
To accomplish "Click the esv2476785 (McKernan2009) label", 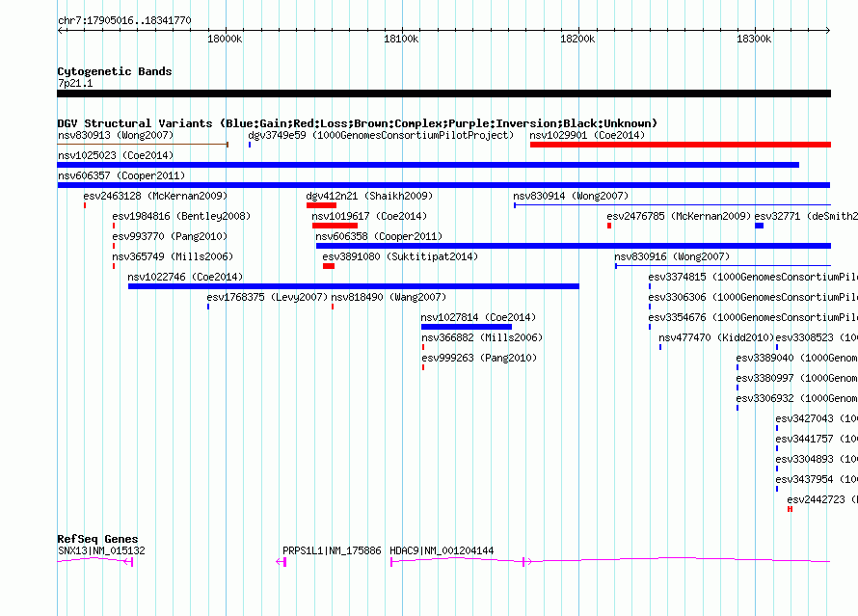I will click(679, 216).
